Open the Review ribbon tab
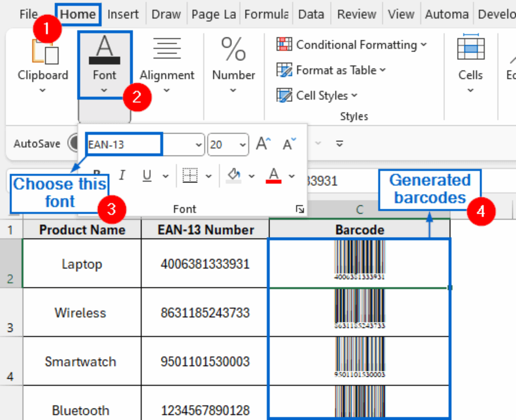 356,14
